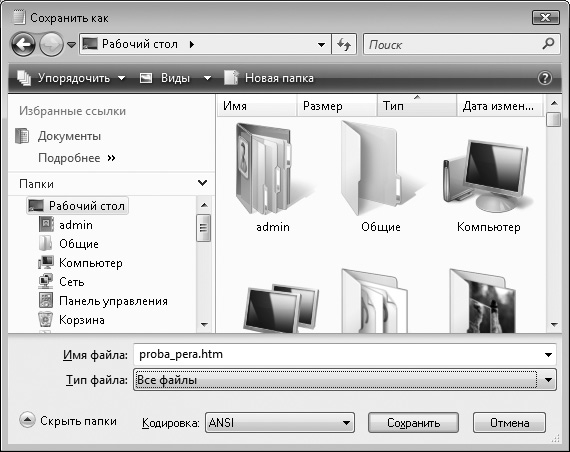Click the Отмена button

tap(509, 423)
